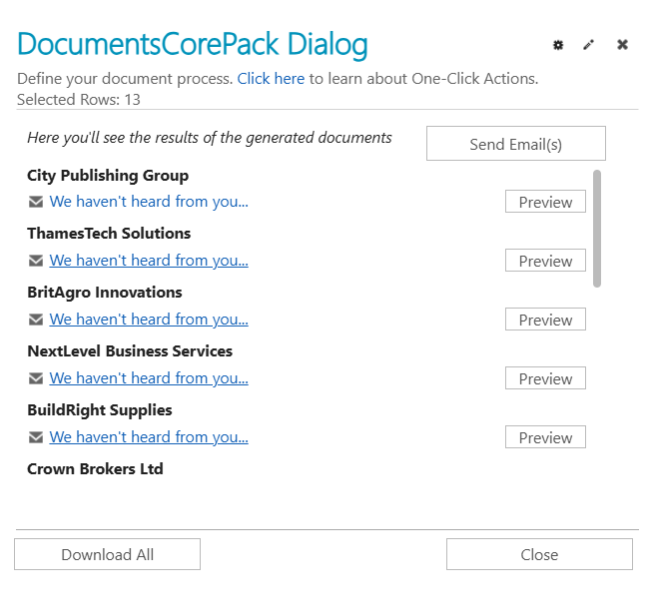This screenshot has width=657, height=594.
Task: Open the settings gear icon
Action: pos(558,45)
